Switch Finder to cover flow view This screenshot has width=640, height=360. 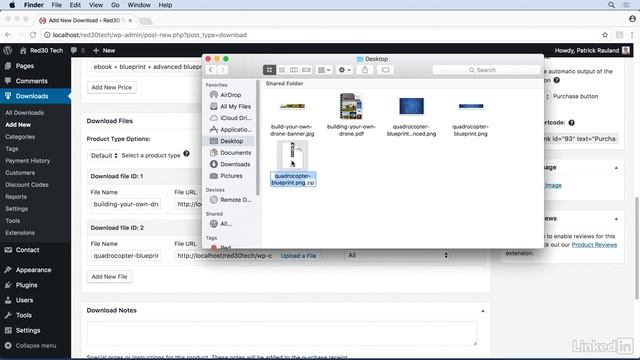point(306,70)
